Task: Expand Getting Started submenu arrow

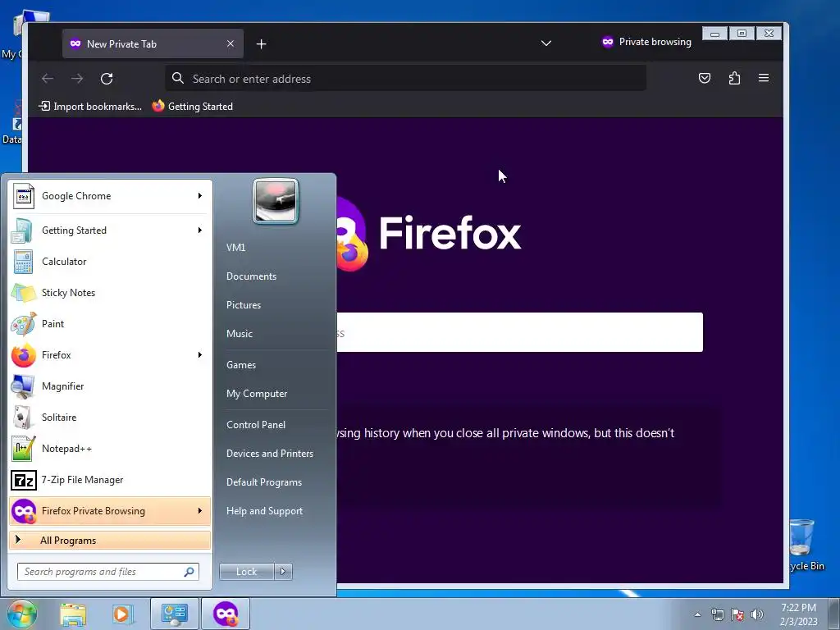Action: pos(200,231)
